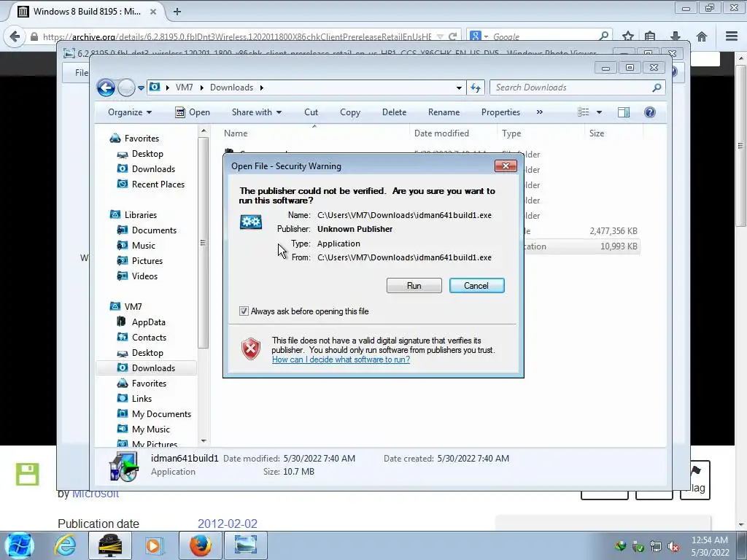Open the Organize menu
Image resolution: width=747 pixels, height=560 pixels.
pos(130,112)
